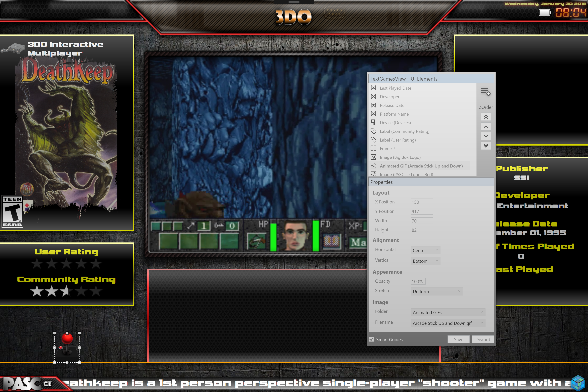The width and height of the screenshot is (588, 392).
Task: Click the ESRB Teen rating badge
Action: 12,211
